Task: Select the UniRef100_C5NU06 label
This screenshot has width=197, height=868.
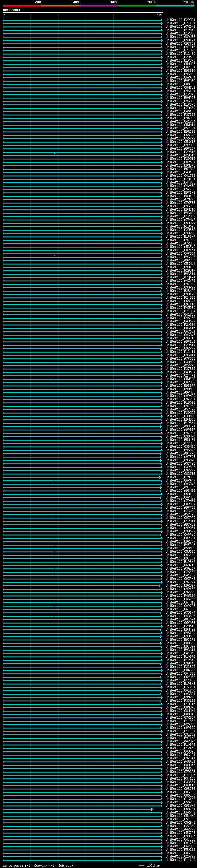Action: 180,64
